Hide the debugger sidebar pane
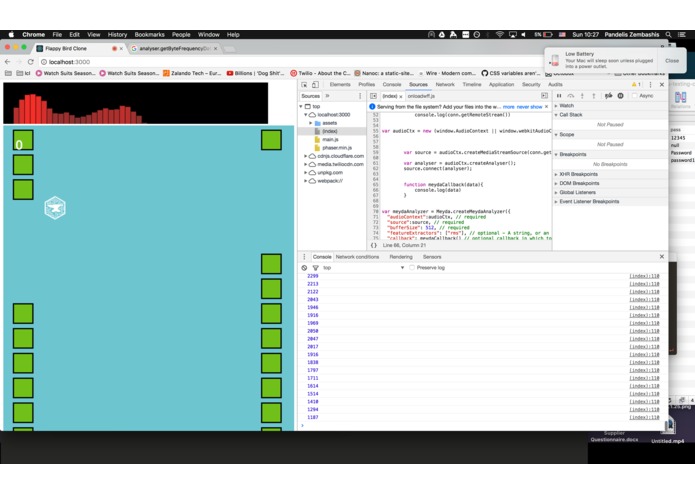The width and height of the screenshot is (695, 494). pyautogui.click(x=544, y=96)
